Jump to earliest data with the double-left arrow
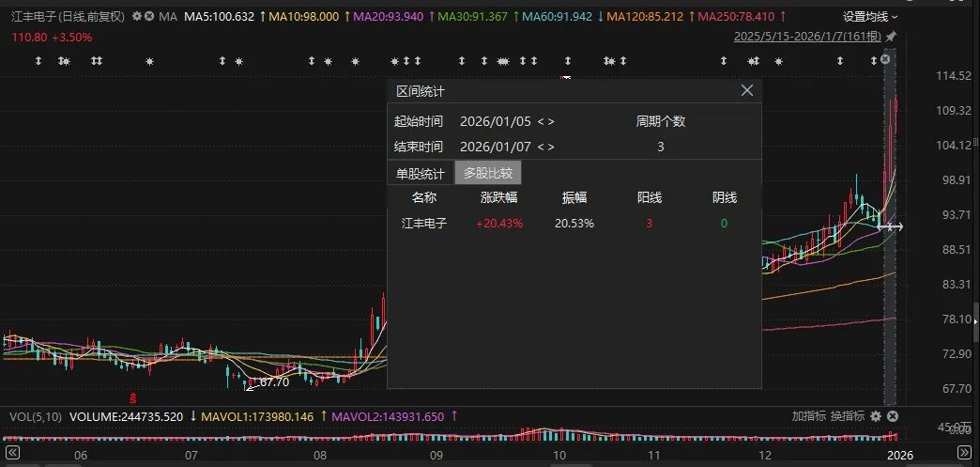The width and height of the screenshot is (980, 467). [x=12, y=452]
